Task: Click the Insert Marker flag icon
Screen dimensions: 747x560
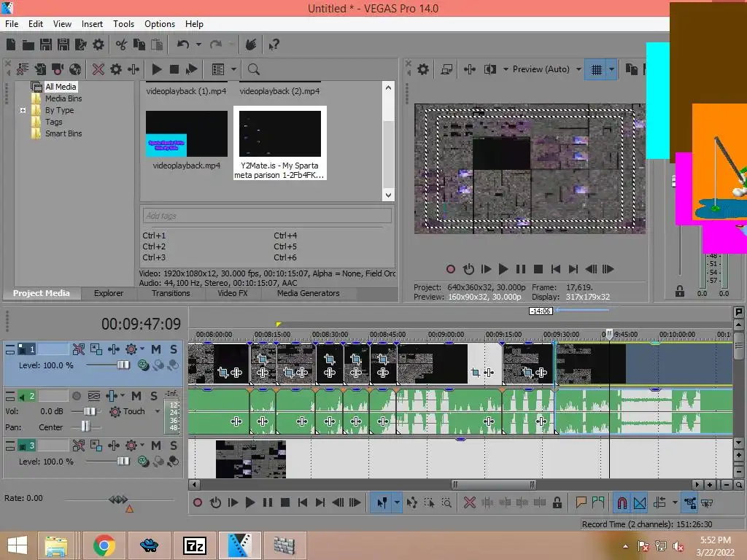Action: 581,503
